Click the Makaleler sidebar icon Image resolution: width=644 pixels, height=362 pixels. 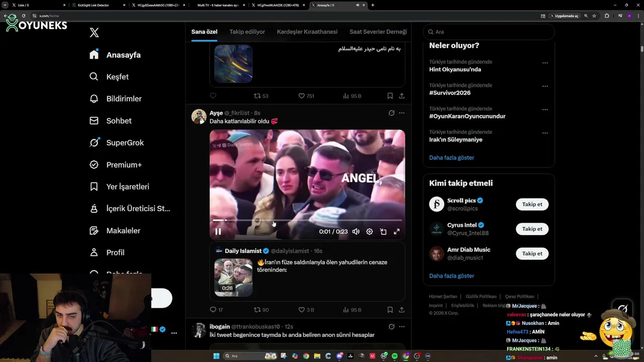[x=94, y=230]
